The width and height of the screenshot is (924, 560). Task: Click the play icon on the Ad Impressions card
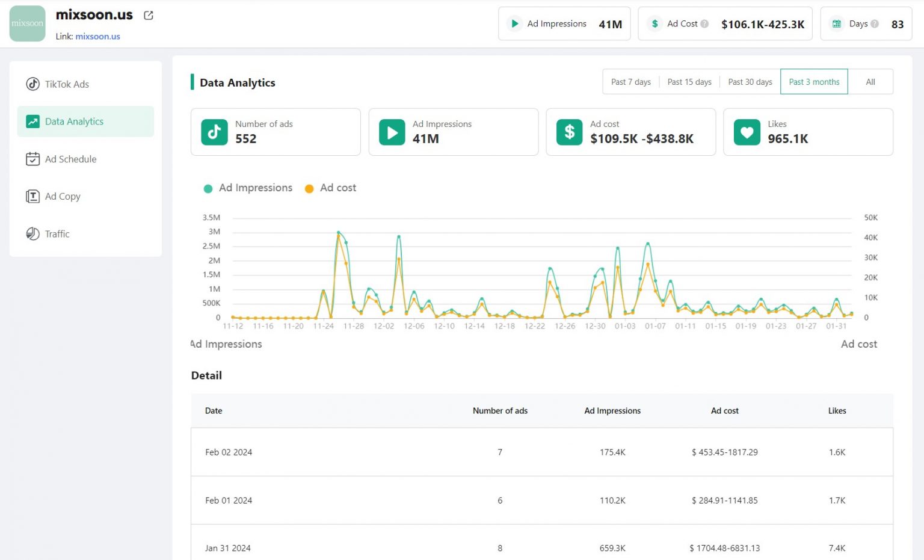pos(391,132)
